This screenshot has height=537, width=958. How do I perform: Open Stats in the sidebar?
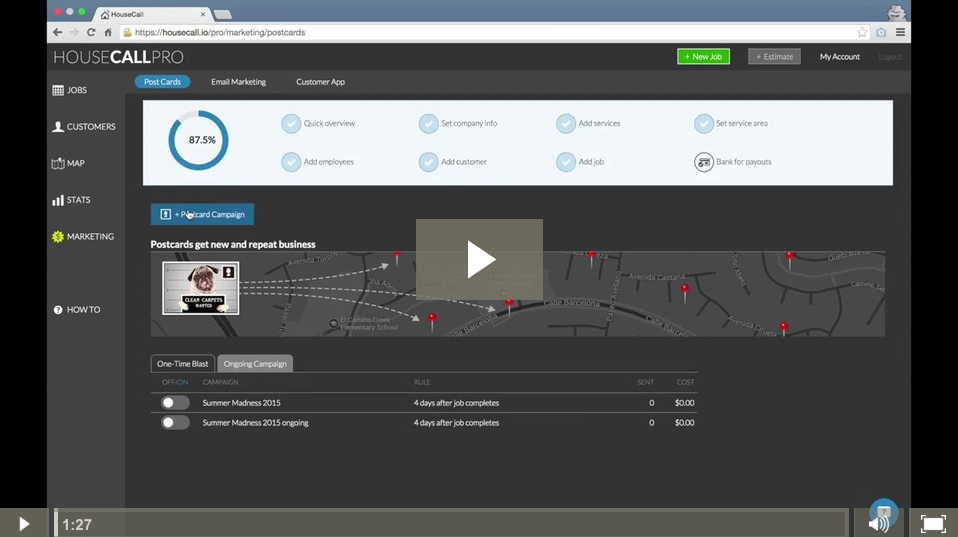click(x=71, y=200)
